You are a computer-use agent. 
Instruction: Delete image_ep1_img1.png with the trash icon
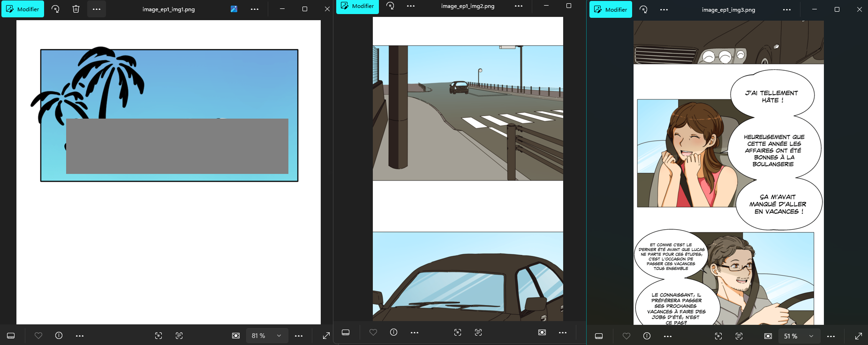(x=76, y=9)
